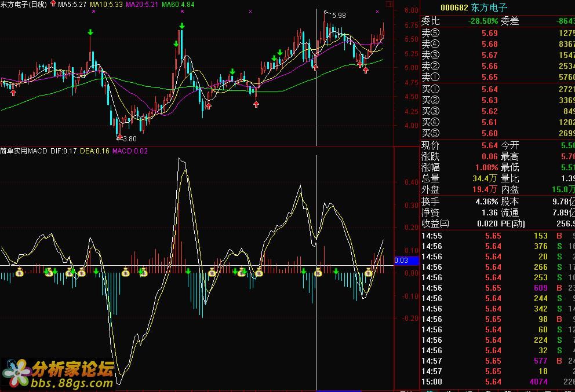
Task: Click the red up arrow beside the 东方电子(日线) title
Action: [x=53, y=3]
